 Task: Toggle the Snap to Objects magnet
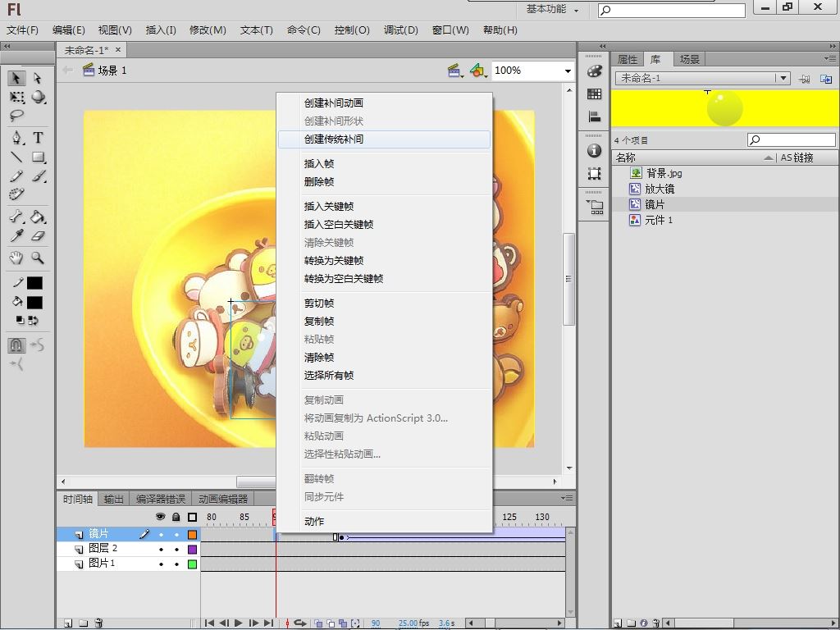tap(16, 345)
